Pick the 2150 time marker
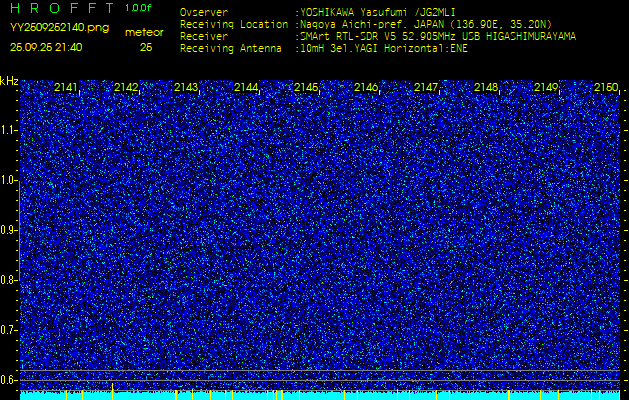The width and height of the screenshot is (629, 400). (x=606, y=88)
